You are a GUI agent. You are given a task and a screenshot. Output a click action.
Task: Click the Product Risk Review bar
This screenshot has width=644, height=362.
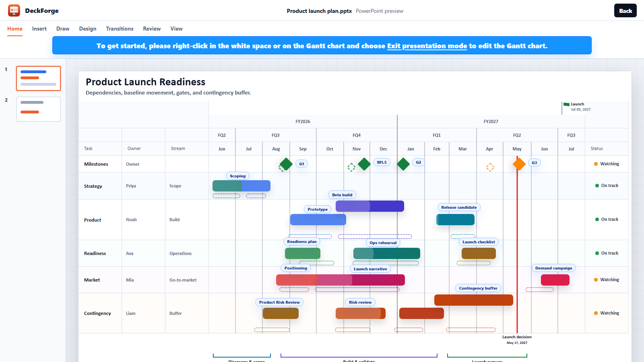click(x=281, y=313)
